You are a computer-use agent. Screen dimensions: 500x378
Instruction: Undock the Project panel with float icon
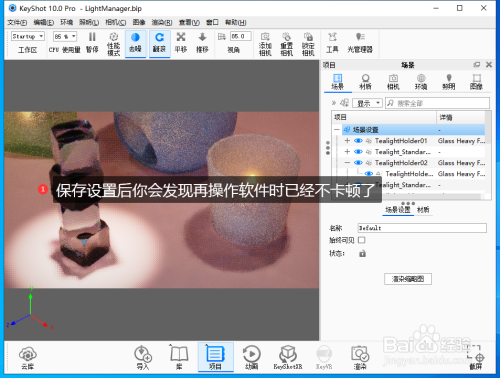[x=477, y=65]
